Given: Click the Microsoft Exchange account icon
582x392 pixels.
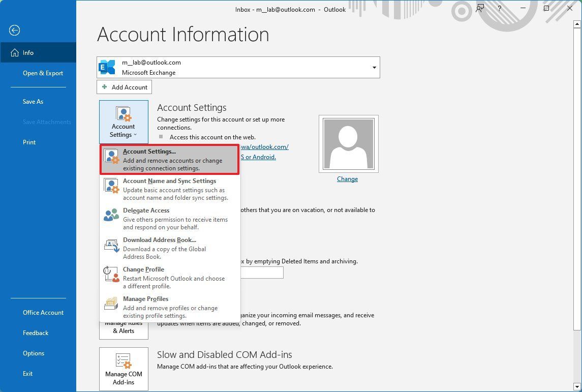Looking at the screenshot, I should tap(107, 67).
